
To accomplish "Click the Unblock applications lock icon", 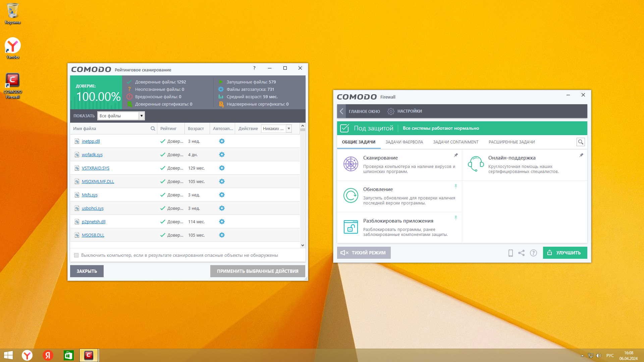I will tap(351, 227).
